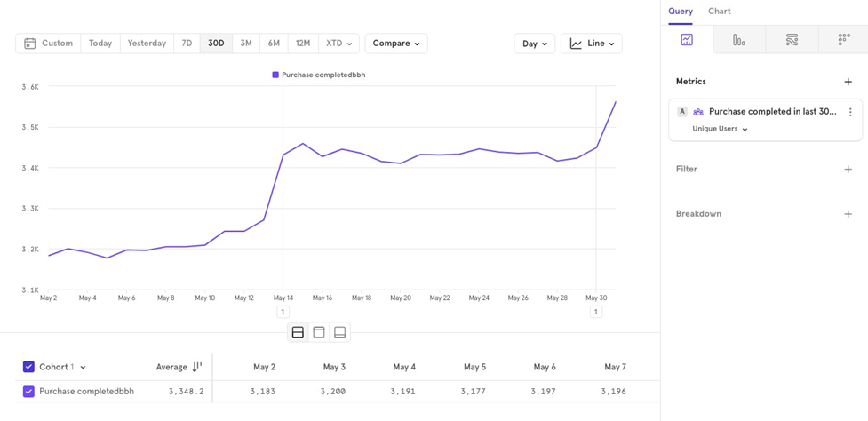
Task: Toggle the Cohort header checkbox
Action: pyautogui.click(x=28, y=367)
